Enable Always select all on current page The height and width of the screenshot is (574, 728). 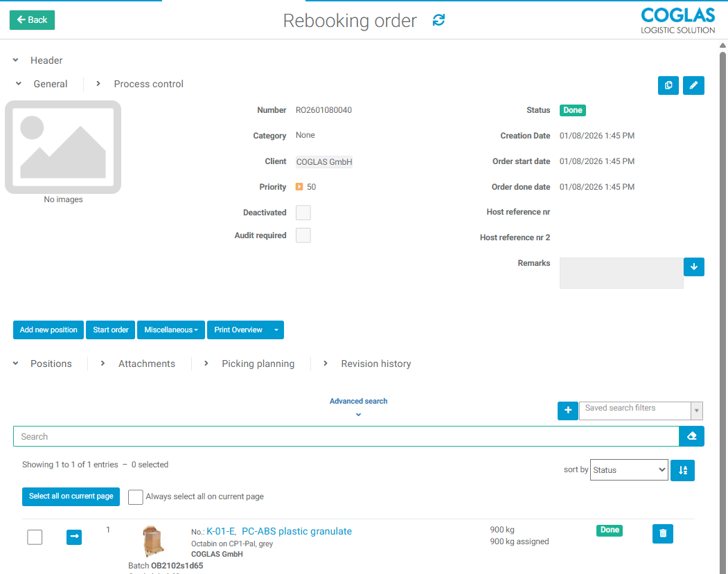[x=136, y=497]
